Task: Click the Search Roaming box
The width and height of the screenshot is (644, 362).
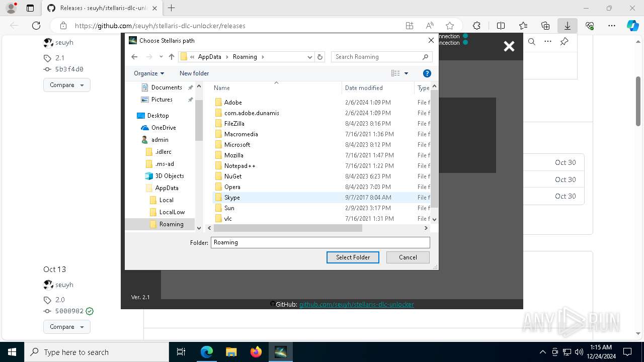Action: (382, 57)
